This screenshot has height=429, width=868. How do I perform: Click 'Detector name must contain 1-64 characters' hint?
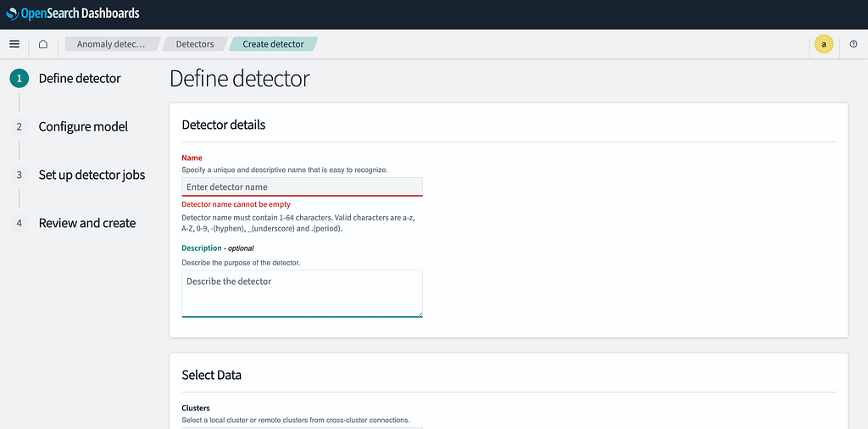coord(298,223)
